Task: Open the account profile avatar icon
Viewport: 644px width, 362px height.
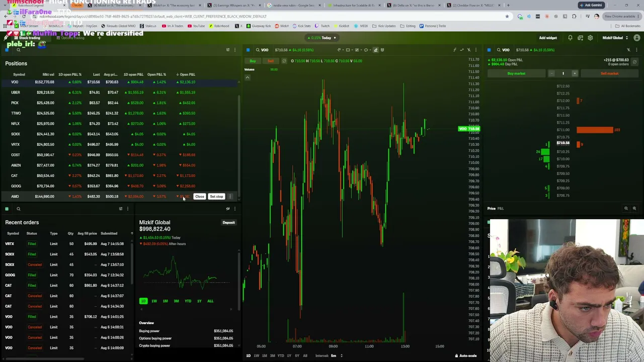Action: click(x=636, y=38)
